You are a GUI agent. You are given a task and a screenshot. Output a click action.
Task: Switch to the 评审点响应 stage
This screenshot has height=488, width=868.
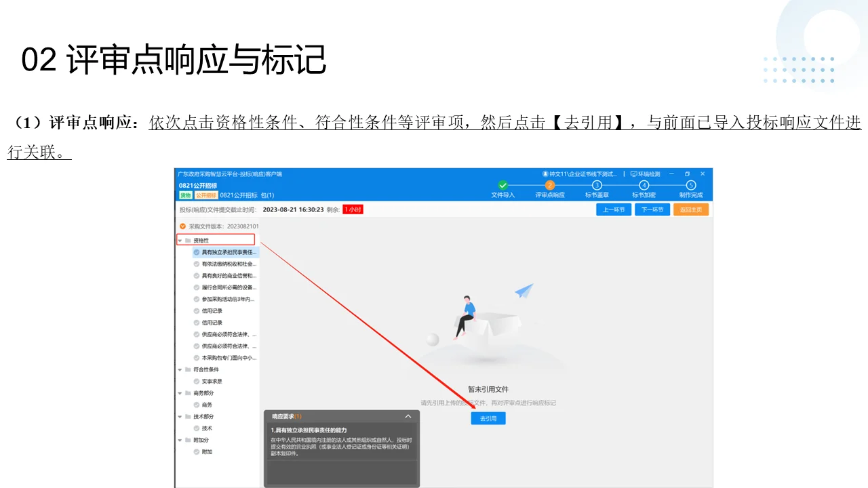pyautogui.click(x=549, y=185)
